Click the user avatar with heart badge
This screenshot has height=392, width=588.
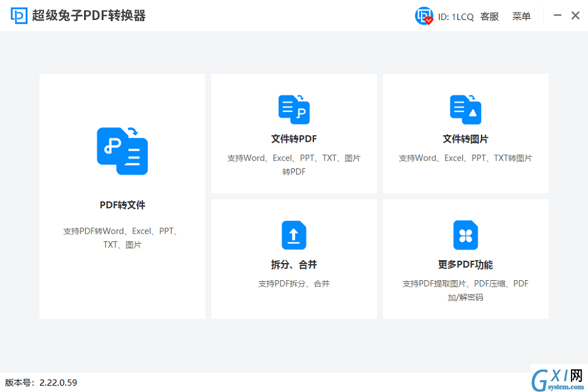click(x=424, y=16)
